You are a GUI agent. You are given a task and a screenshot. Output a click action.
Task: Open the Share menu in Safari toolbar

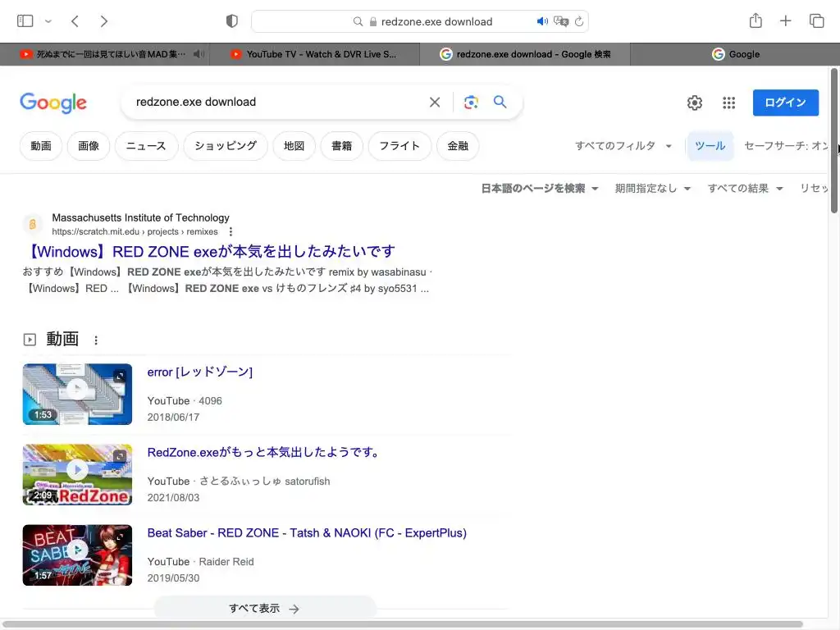[x=756, y=21]
